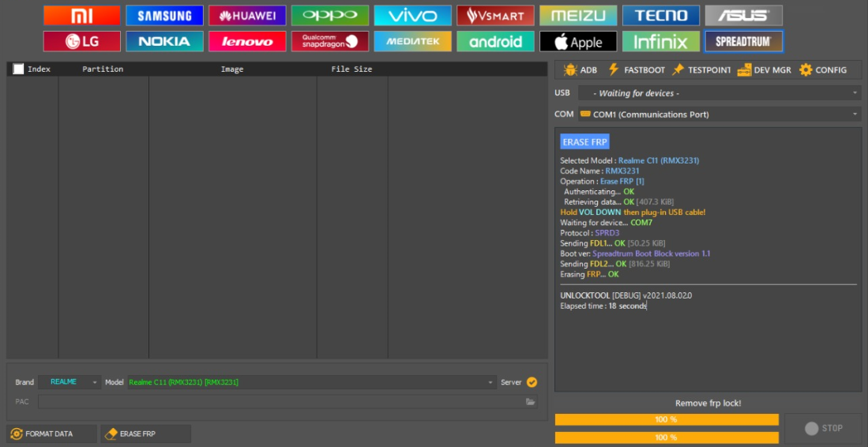This screenshot has width=868, height=447.
Task: Click the STOP button
Action: click(825, 428)
